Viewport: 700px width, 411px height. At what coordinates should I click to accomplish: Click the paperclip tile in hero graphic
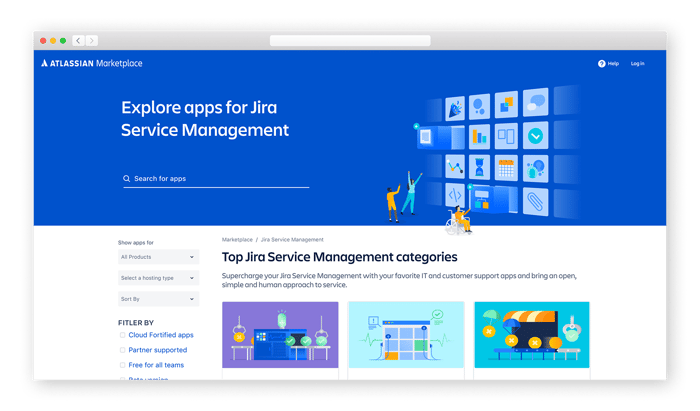click(x=535, y=201)
